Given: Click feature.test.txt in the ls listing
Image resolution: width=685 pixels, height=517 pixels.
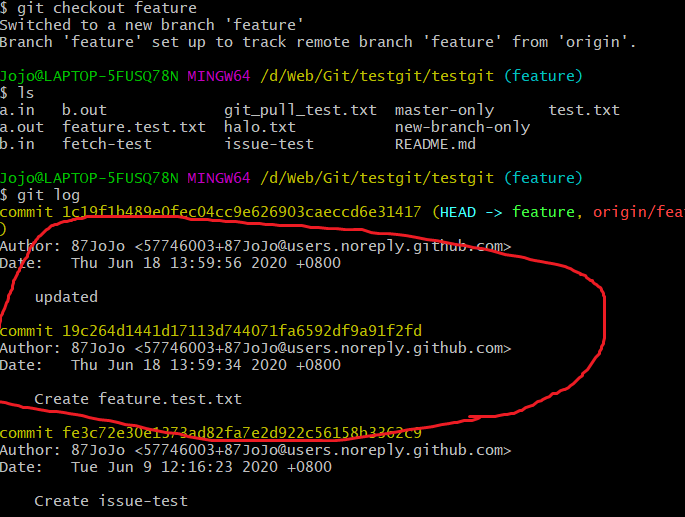Looking at the screenshot, I should pos(134,127).
